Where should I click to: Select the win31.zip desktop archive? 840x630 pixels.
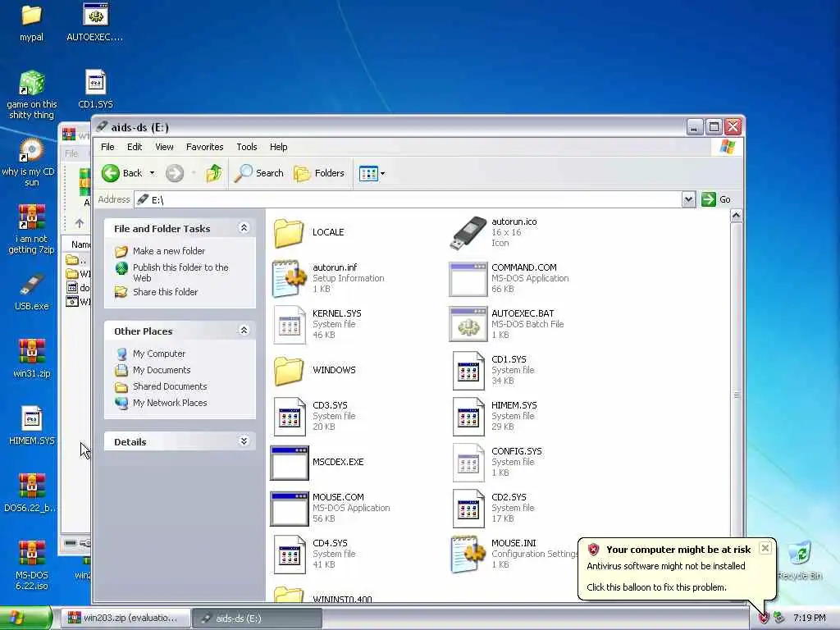point(32,358)
